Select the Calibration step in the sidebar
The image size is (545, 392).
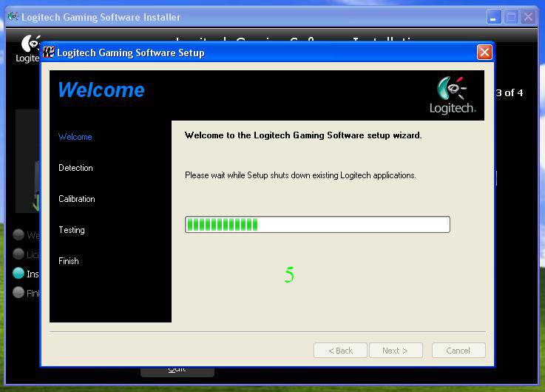77,199
